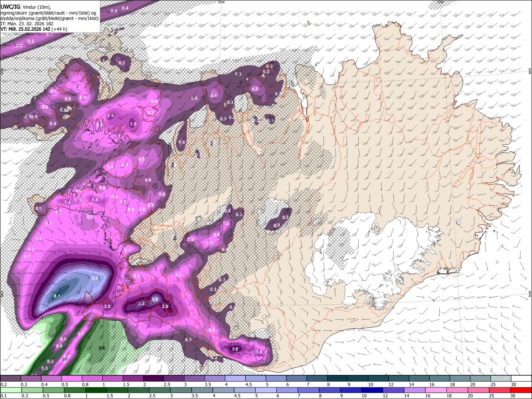Click the 'slydda/snjókoma' legend description line
This screenshot has width=532, height=399.
(49, 18)
